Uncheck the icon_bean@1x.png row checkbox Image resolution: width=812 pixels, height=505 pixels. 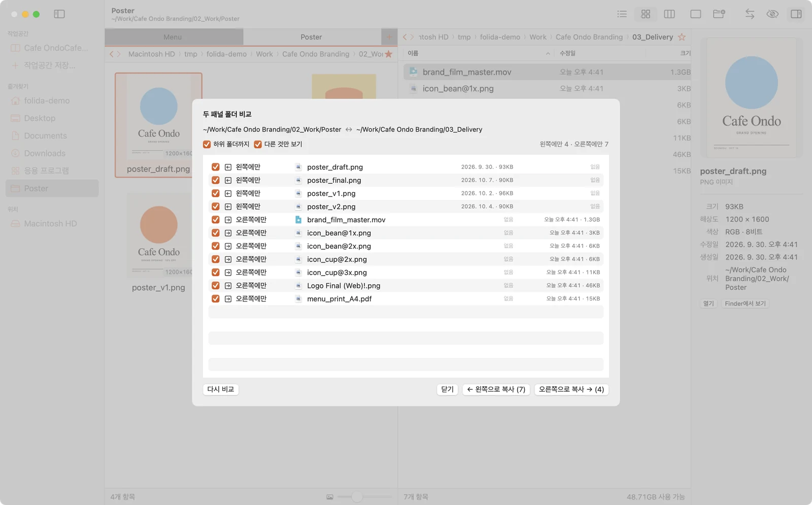click(x=216, y=233)
